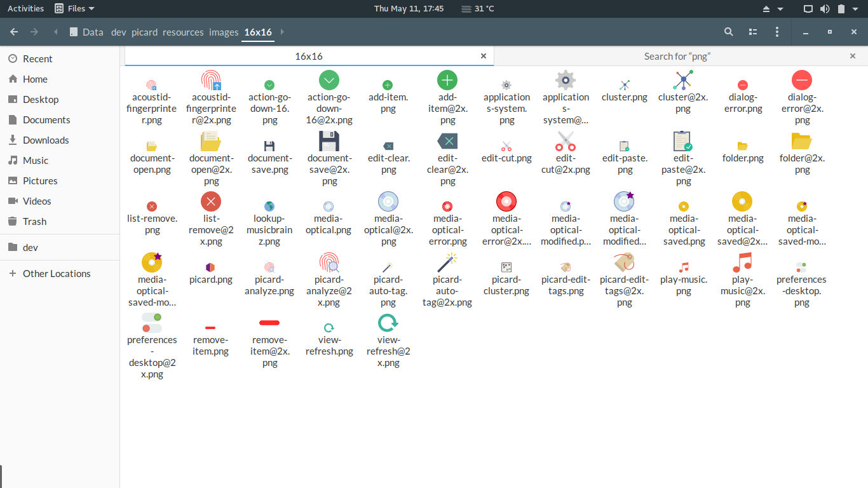
Task: Select the applications-system@2x gear file icon
Action: pos(566,80)
